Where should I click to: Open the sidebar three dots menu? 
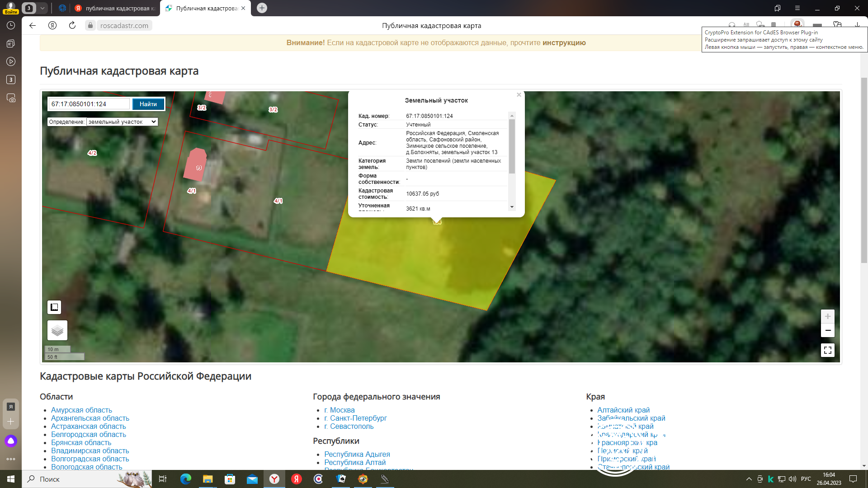coord(11,459)
